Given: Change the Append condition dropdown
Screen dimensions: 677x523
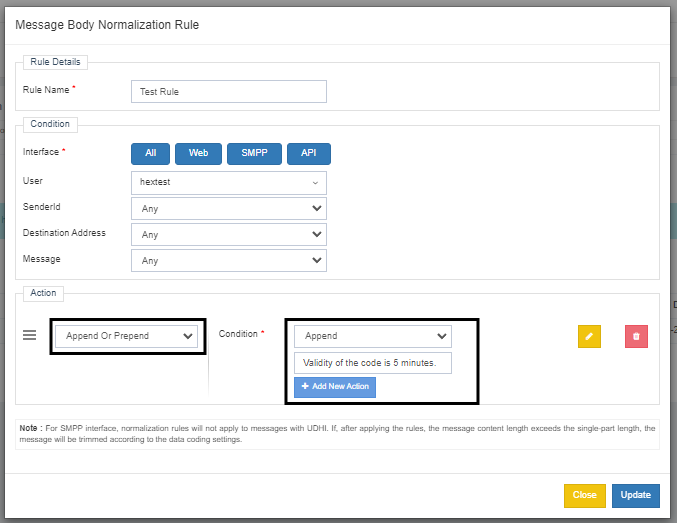Looking at the screenshot, I should coord(372,336).
